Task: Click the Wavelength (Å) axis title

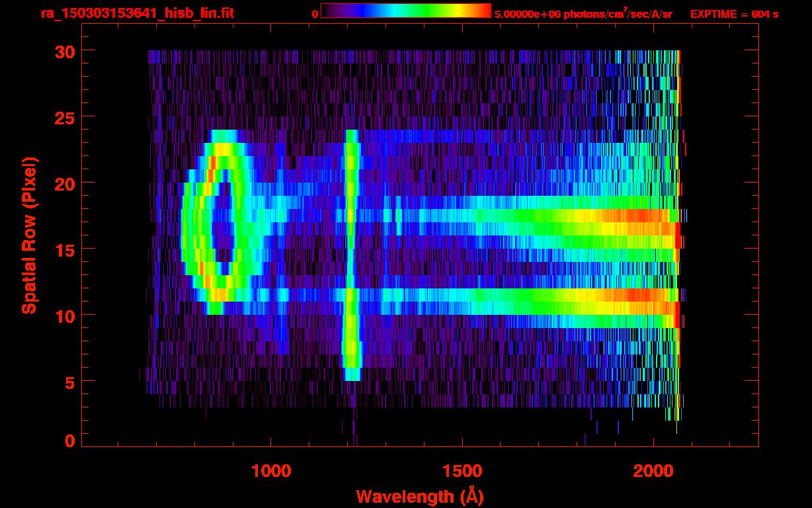Action: pyautogui.click(x=421, y=495)
